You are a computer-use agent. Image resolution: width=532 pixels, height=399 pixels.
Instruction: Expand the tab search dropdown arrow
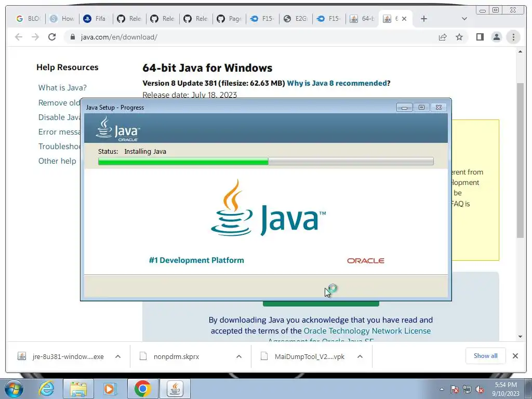coord(464,19)
